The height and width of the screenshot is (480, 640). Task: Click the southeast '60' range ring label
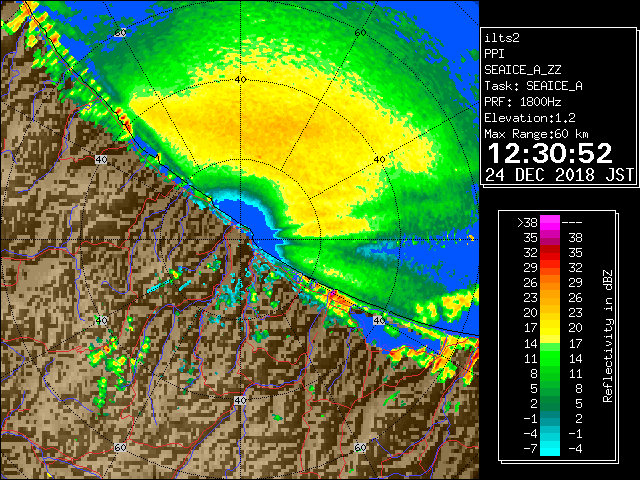360,447
